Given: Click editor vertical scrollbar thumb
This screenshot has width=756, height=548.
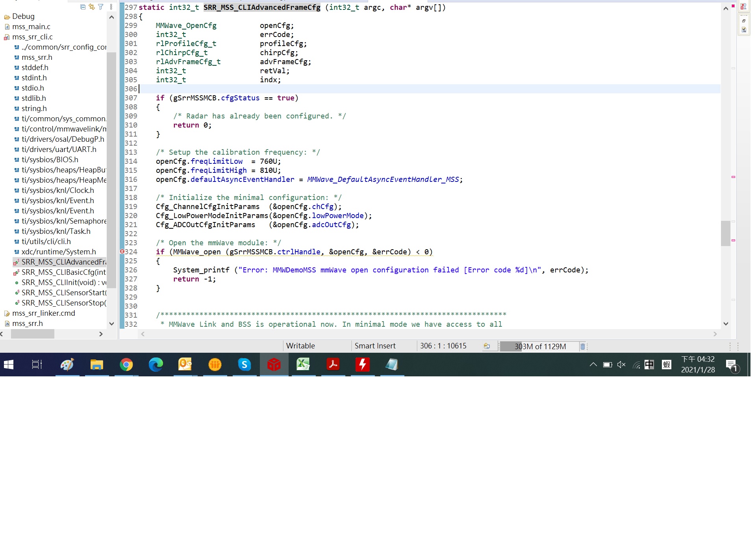Looking at the screenshot, I should click(x=726, y=233).
